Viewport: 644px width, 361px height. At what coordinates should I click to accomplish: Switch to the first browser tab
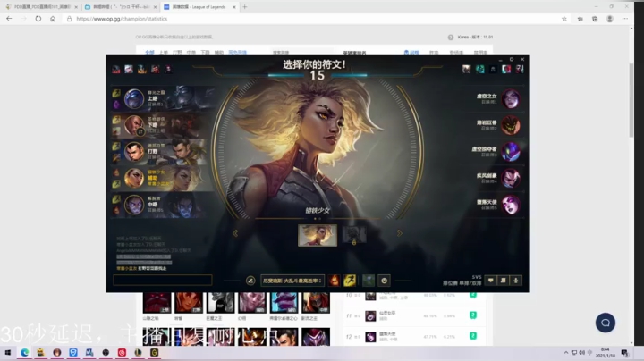pos(41,7)
